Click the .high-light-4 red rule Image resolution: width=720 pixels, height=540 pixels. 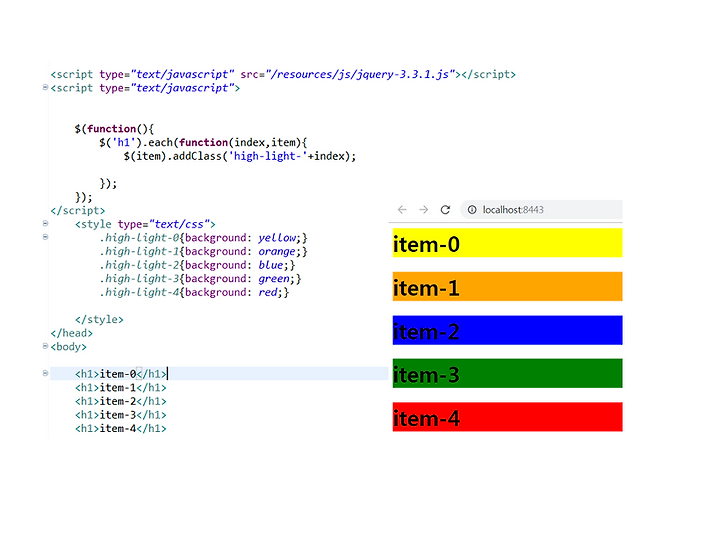[194, 292]
